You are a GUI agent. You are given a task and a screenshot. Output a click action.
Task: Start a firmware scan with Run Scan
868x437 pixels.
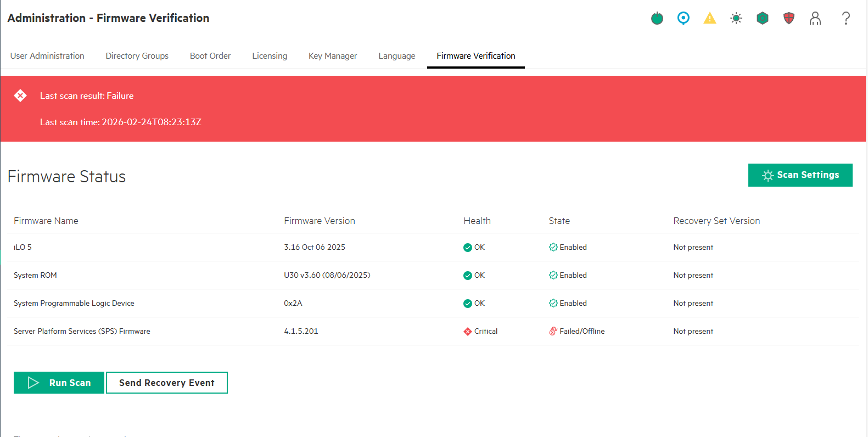click(59, 383)
